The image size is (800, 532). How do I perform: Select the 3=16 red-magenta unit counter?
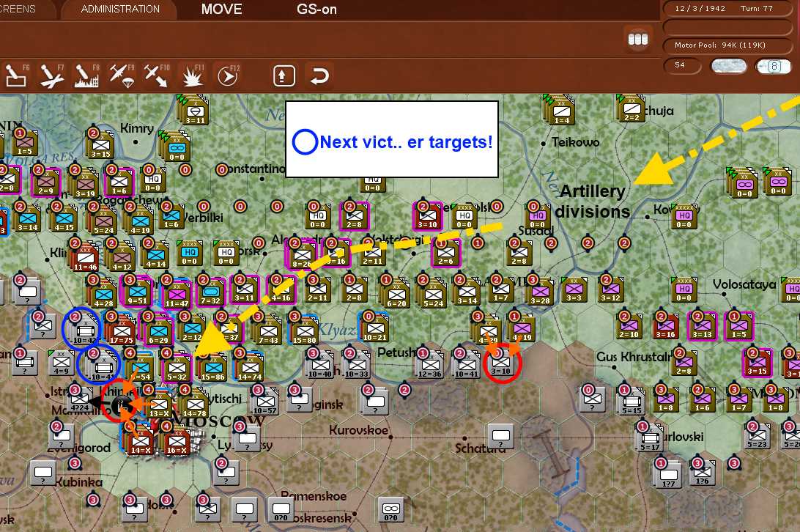pos(665,326)
